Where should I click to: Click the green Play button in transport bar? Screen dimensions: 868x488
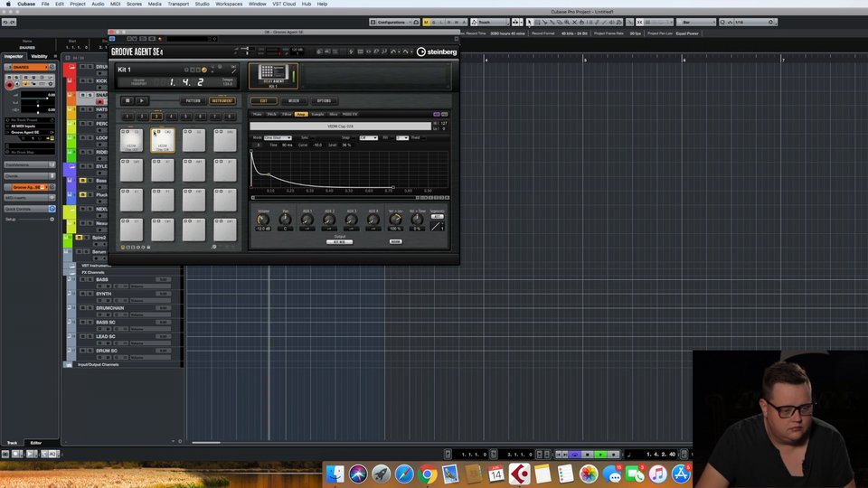(600, 455)
